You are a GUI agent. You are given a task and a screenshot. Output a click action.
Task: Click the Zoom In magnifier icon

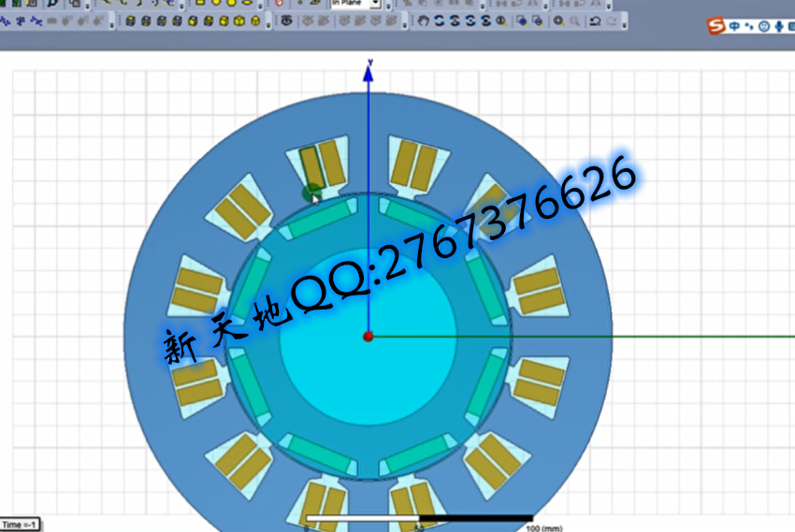[x=558, y=22]
